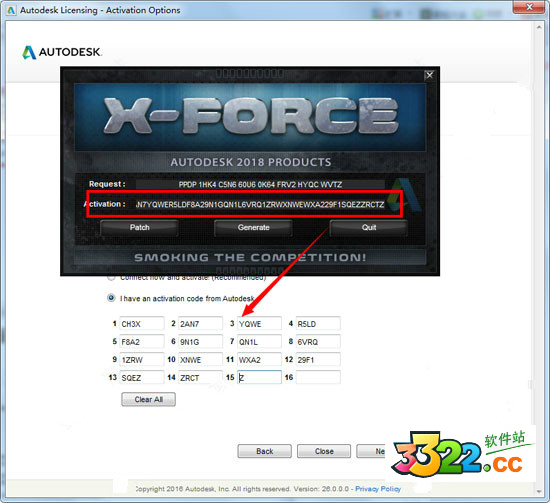The height and width of the screenshot is (503, 550).
Task: Select "I have an activation code from Autodesk"
Action: [x=111, y=298]
